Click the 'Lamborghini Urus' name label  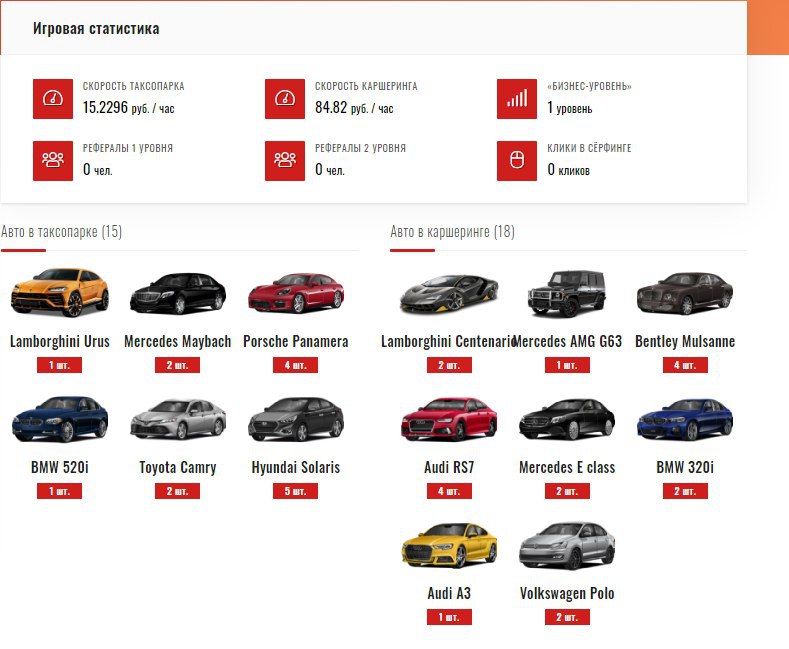[x=59, y=342]
